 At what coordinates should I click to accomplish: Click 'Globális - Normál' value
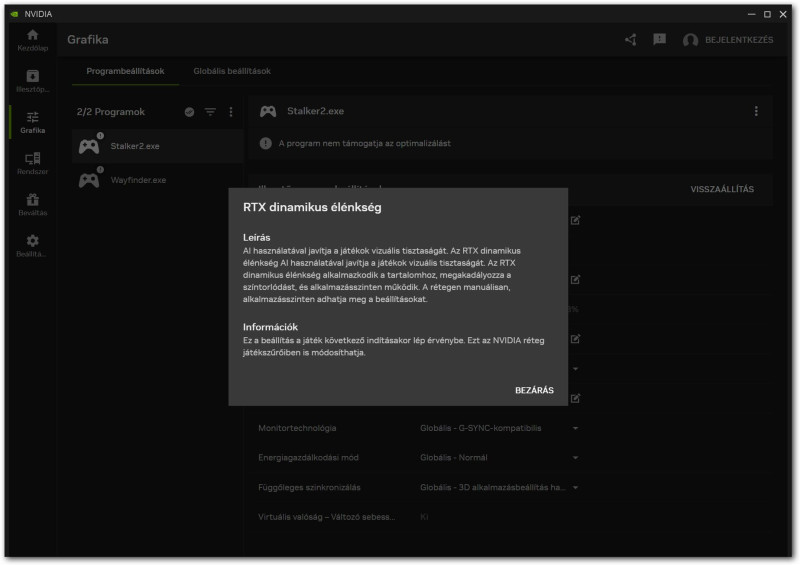(454, 458)
